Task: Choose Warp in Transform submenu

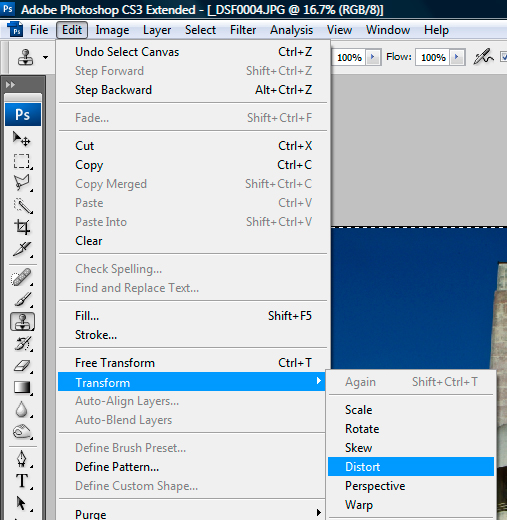Action: (411, 505)
